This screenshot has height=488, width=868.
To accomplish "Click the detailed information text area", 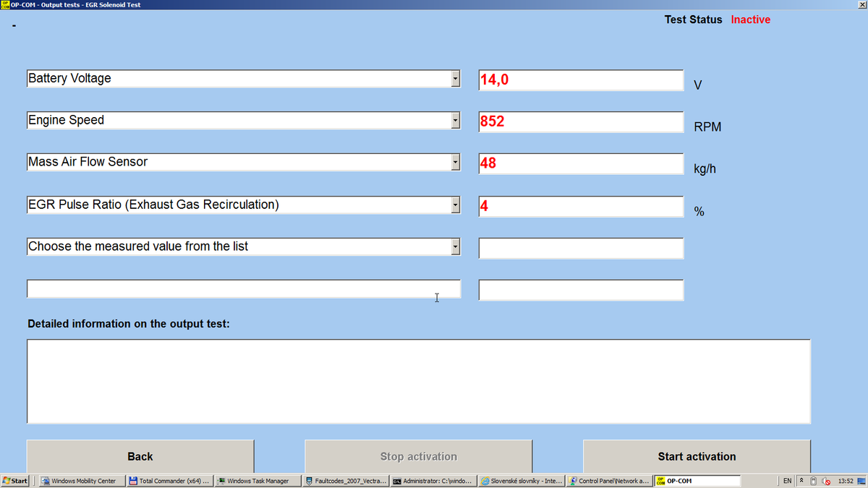I will 418,380.
